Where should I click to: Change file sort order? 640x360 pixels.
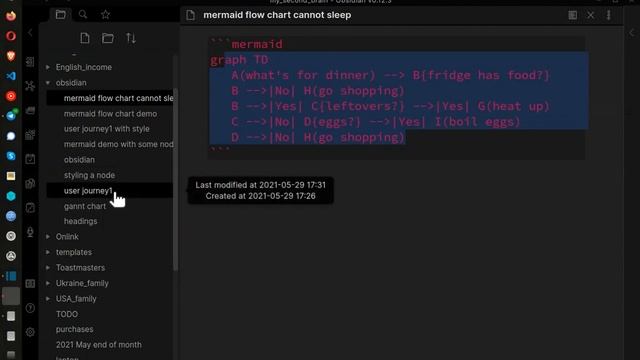coord(131,38)
